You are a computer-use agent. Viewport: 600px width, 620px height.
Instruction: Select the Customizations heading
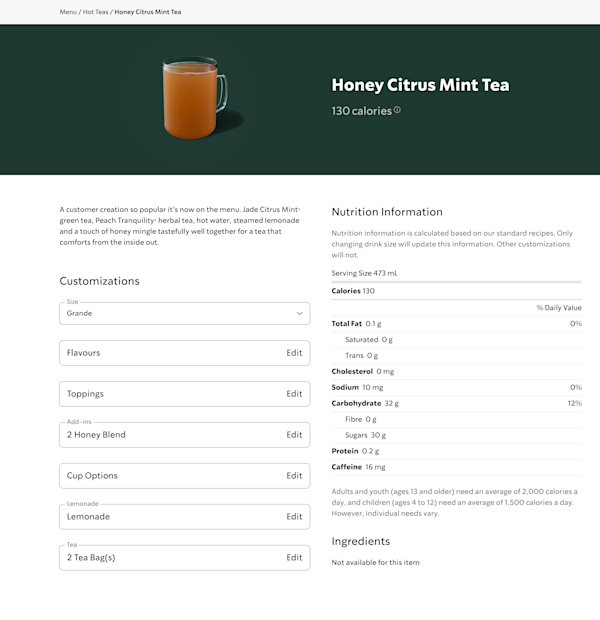[x=99, y=281]
